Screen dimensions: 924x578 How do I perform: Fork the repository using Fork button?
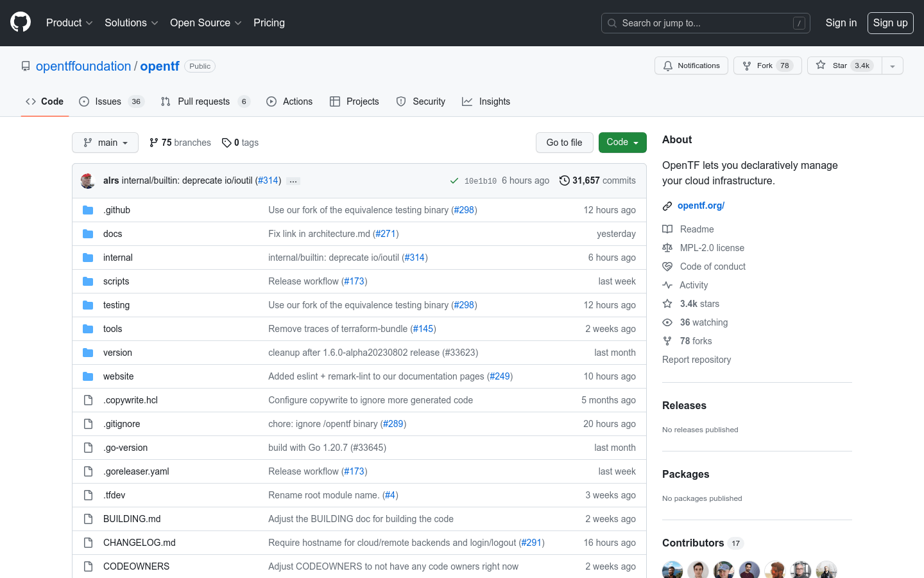[767, 66]
